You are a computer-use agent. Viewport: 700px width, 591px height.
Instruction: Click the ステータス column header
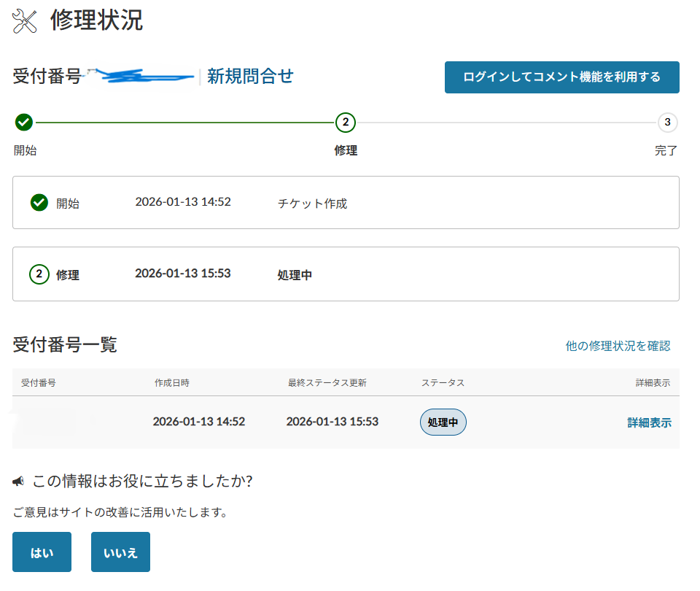pyautogui.click(x=443, y=382)
